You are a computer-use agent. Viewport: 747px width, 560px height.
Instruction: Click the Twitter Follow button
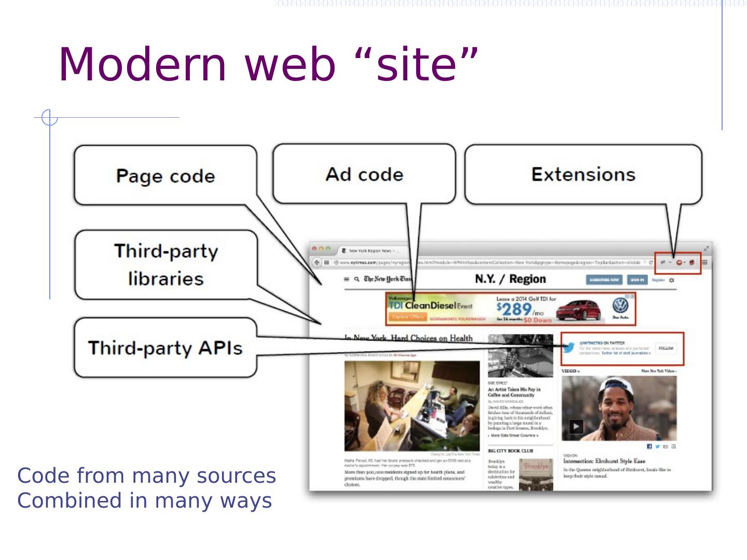(x=666, y=348)
